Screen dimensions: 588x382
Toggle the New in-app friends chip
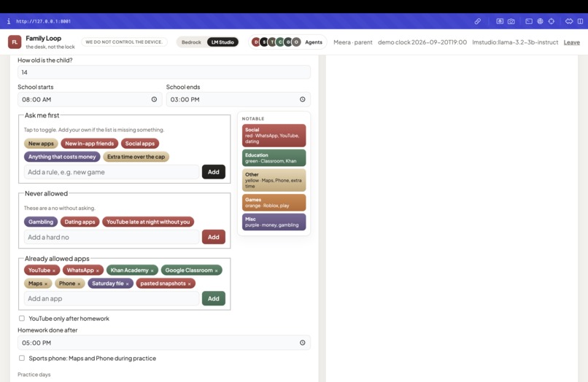[89, 144]
